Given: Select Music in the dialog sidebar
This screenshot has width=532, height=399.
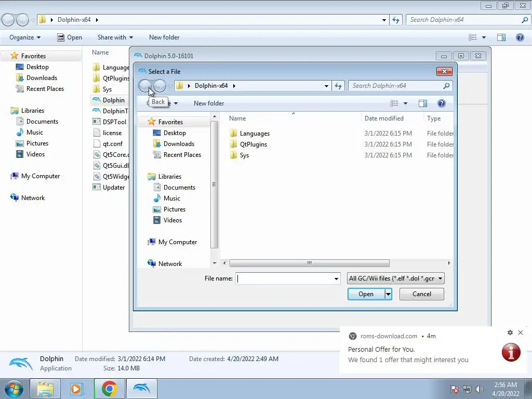Looking at the screenshot, I should coord(171,198).
